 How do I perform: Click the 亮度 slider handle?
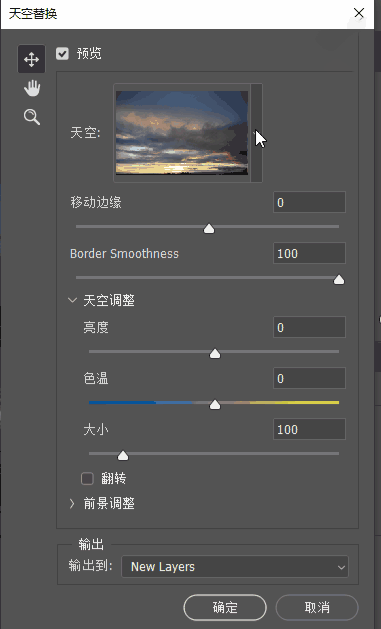click(x=215, y=353)
